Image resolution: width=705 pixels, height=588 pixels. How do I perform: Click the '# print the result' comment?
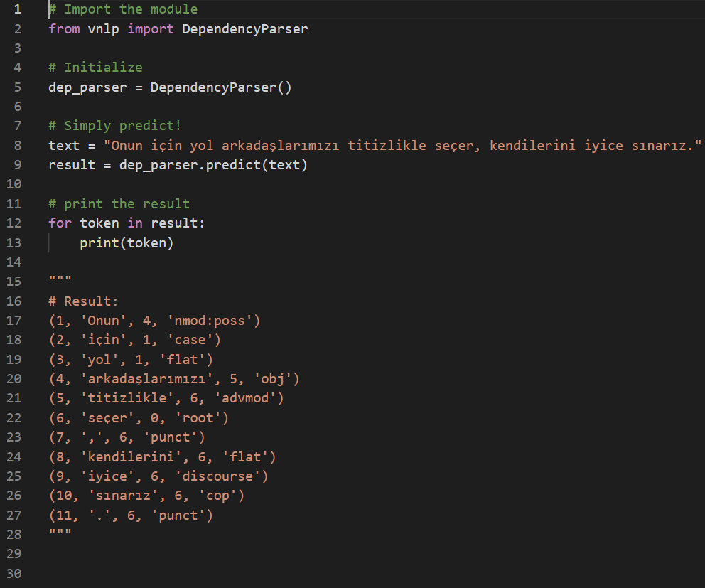[x=119, y=204]
